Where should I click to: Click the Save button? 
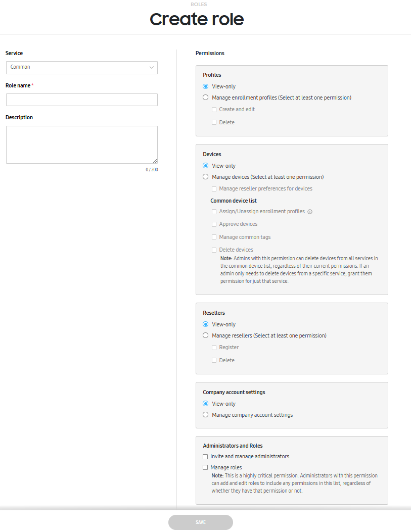tap(200, 522)
